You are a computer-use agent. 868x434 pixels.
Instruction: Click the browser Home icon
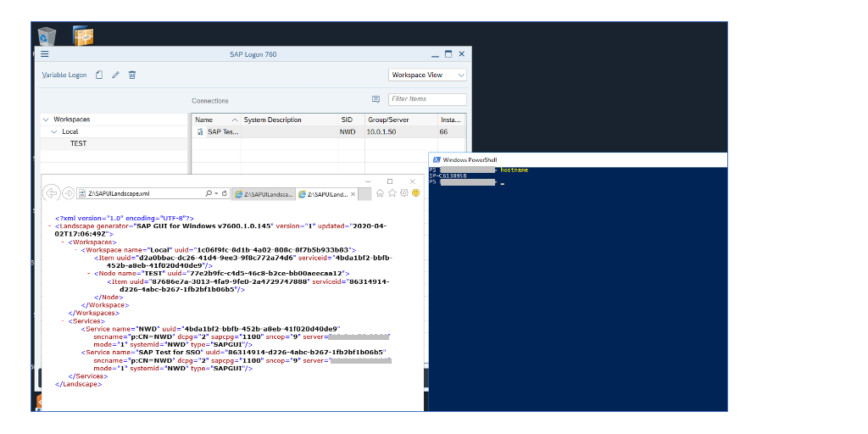[381, 192]
